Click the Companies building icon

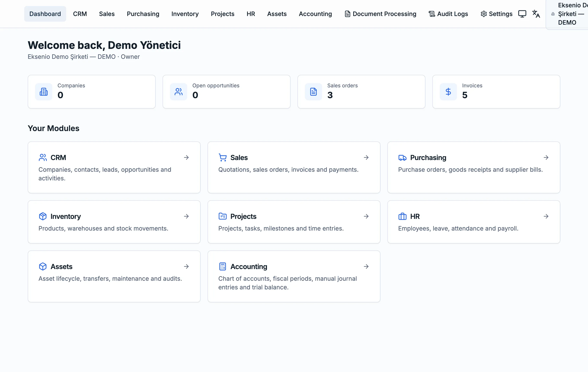coord(44,92)
